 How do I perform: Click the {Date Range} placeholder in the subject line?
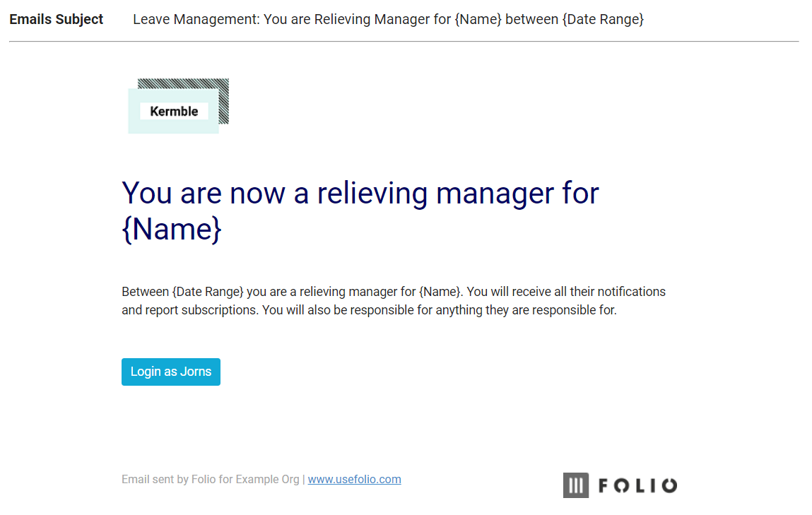(603, 20)
